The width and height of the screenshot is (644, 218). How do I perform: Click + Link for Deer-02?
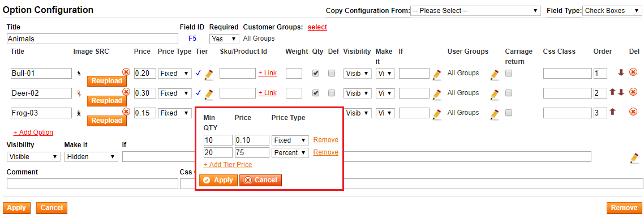click(x=267, y=93)
